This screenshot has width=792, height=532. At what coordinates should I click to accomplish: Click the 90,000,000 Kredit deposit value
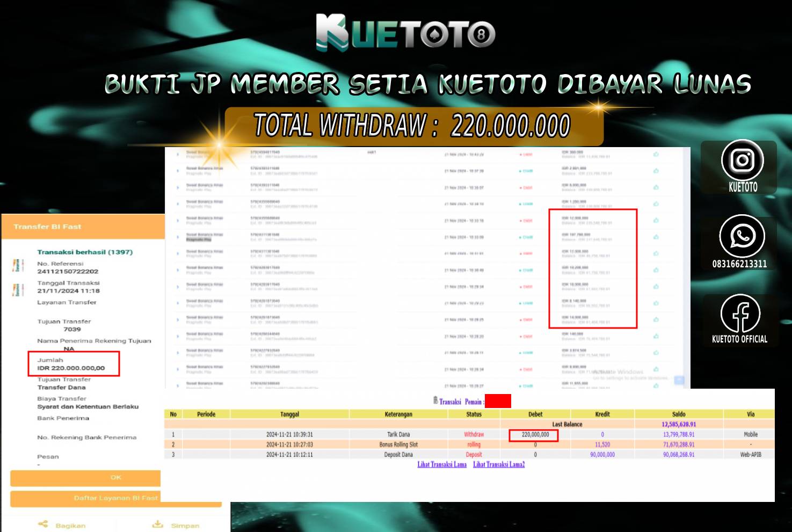coord(602,455)
